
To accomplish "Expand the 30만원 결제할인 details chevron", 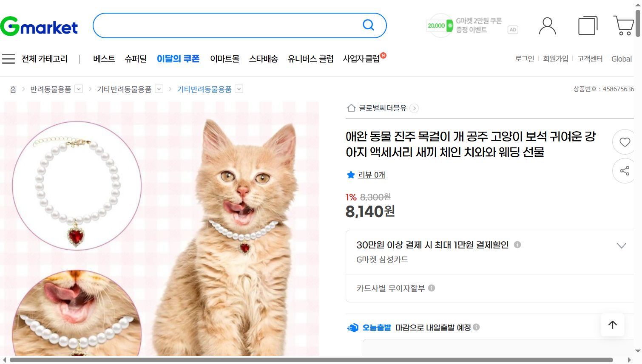I will [622, 245].
